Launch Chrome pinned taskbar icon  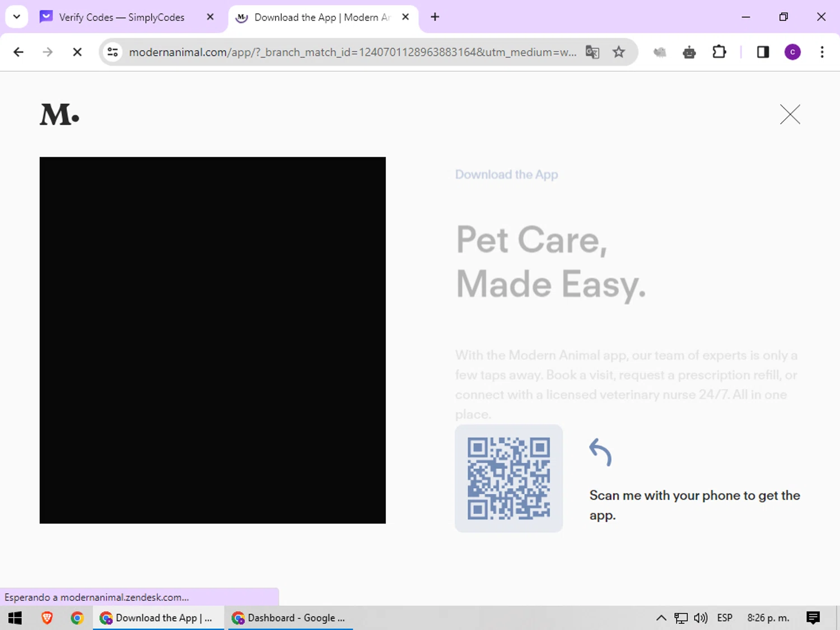pos(77,618)
